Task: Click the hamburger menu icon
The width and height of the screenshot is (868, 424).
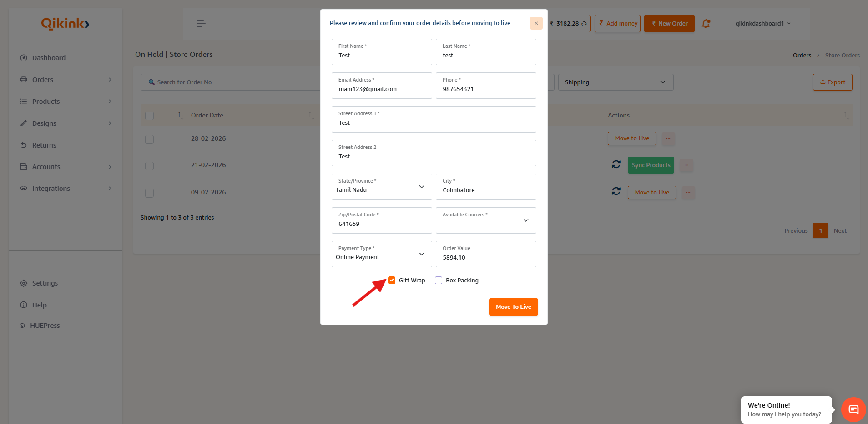Action: point(201,24)
